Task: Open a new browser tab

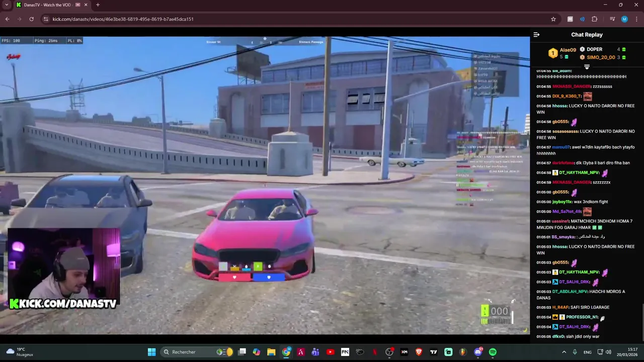Action: [98, 5]
